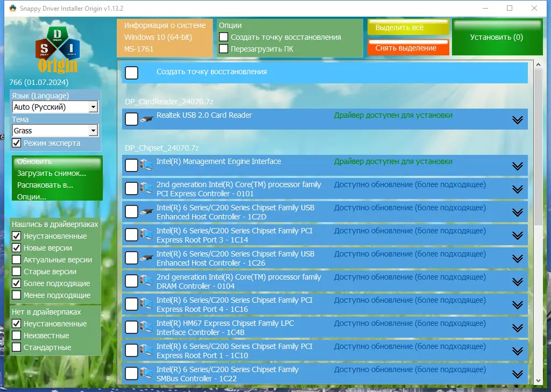
Task: Expand Intel Management Engine Interface chevron
Action: coord(517,166)
